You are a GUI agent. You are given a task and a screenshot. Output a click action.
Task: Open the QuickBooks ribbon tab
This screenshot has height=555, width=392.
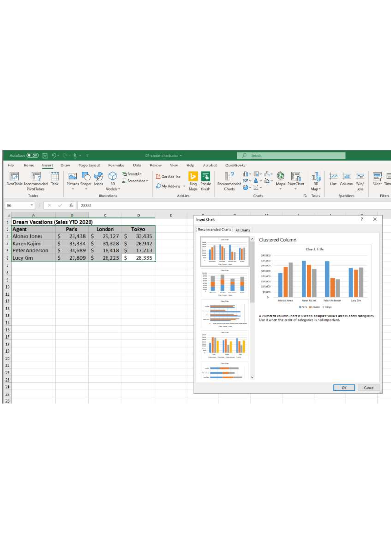tap(235, 165)
